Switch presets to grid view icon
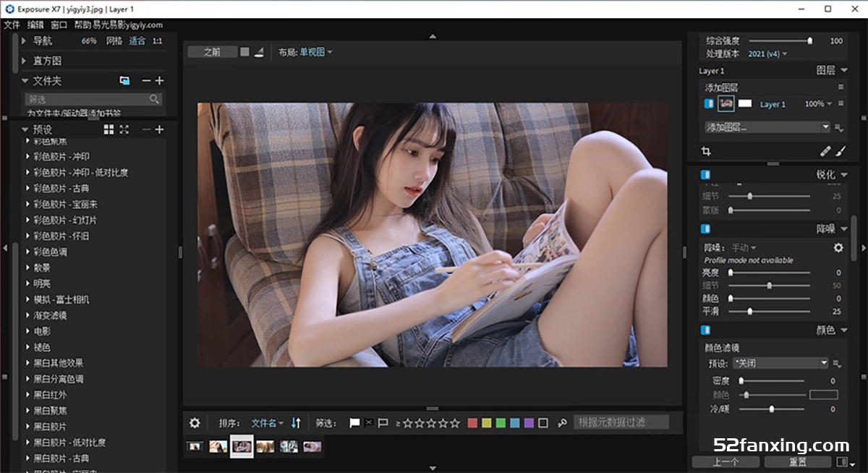 (109, 129)
